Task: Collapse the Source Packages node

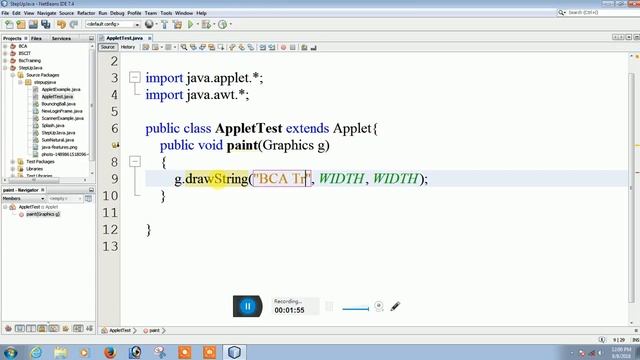Action: click(13, 75)
